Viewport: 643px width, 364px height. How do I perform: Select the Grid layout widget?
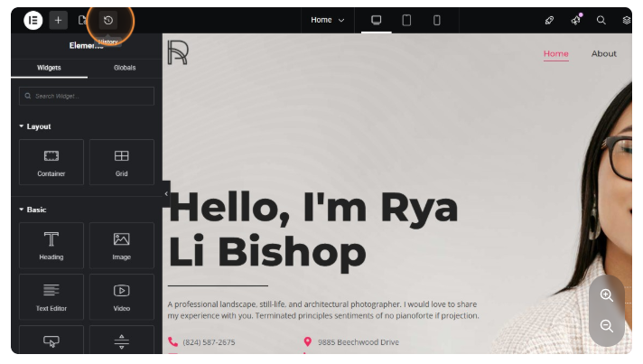[122, 163]
